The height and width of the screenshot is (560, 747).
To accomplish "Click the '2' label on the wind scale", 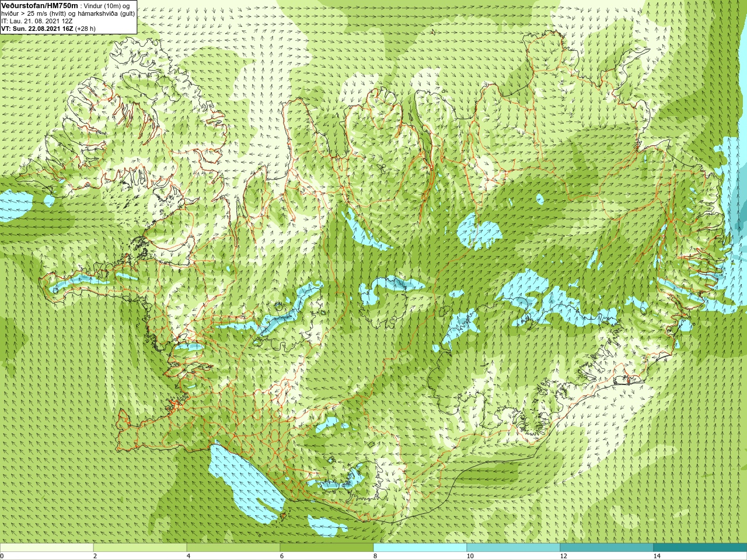I will (96, 556).
